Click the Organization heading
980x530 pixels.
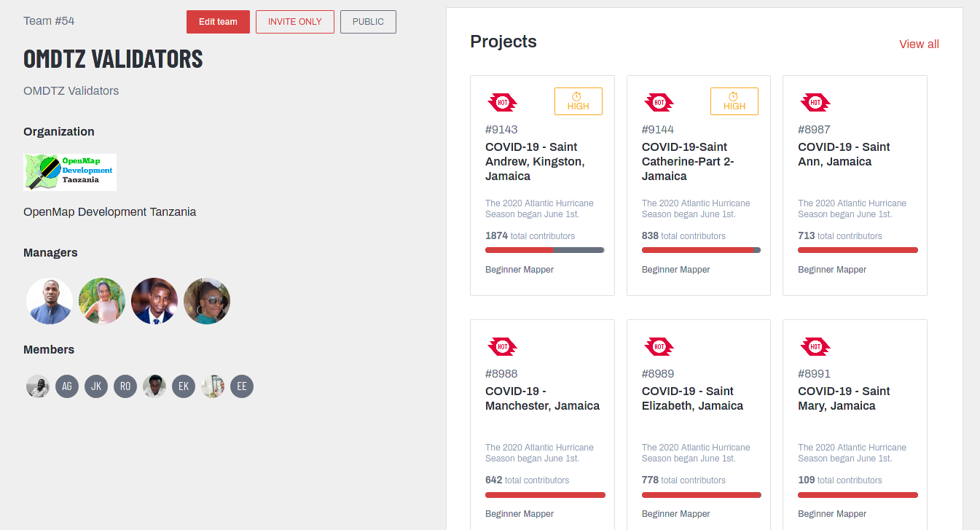(x=59, y=131)
